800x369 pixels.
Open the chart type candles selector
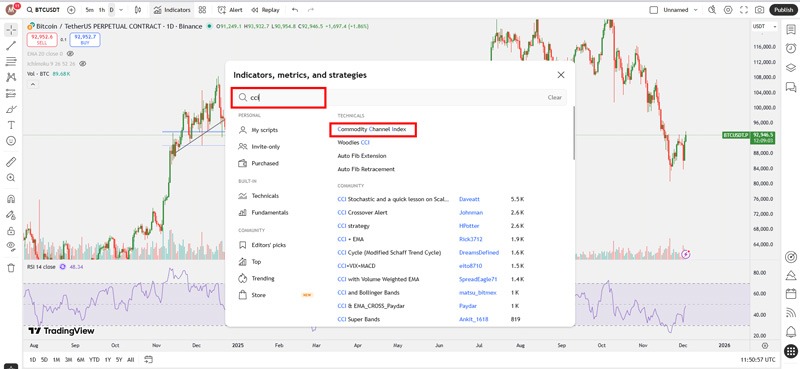coord(138,10)
